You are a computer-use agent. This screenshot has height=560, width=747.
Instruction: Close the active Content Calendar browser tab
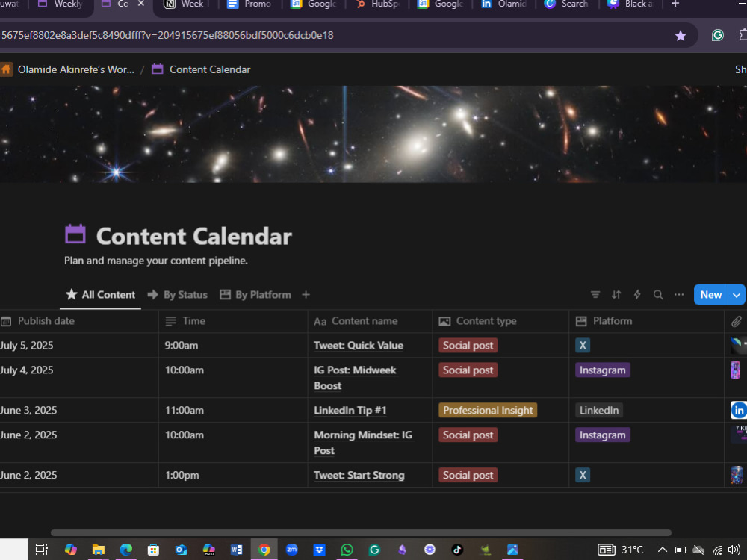(141, 4)
